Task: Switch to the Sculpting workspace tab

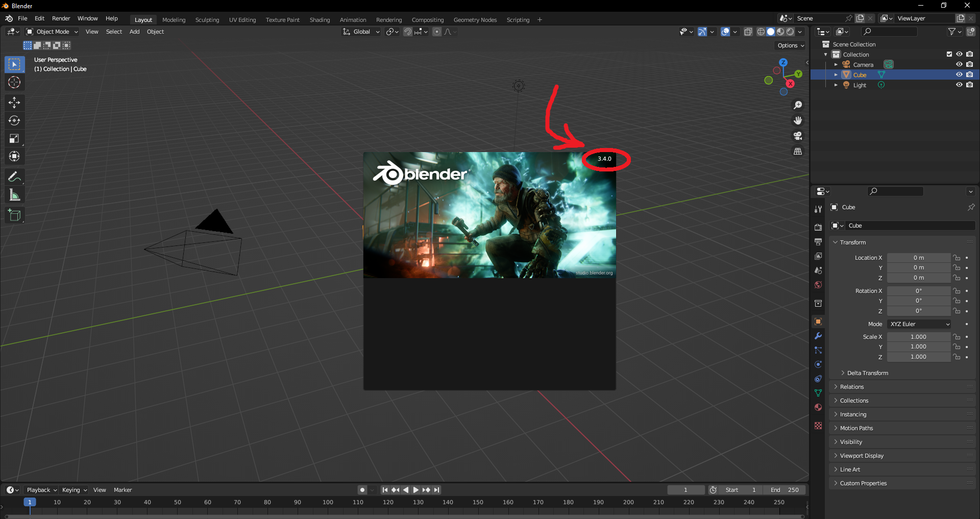Action: click(x=207, y=20)
